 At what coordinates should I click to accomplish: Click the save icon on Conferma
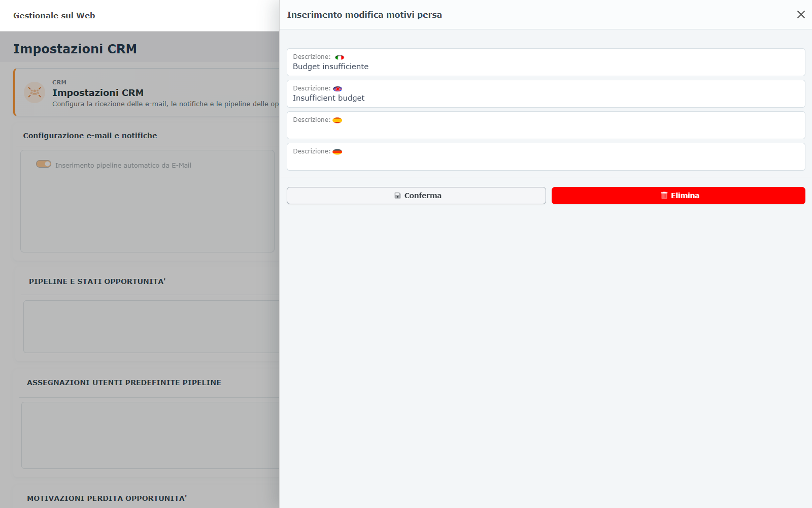pos(397,196)
